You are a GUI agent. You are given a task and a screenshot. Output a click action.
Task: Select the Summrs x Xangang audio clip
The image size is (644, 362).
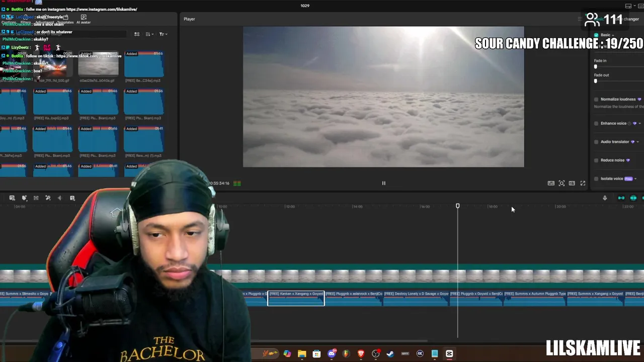point(595,298)
